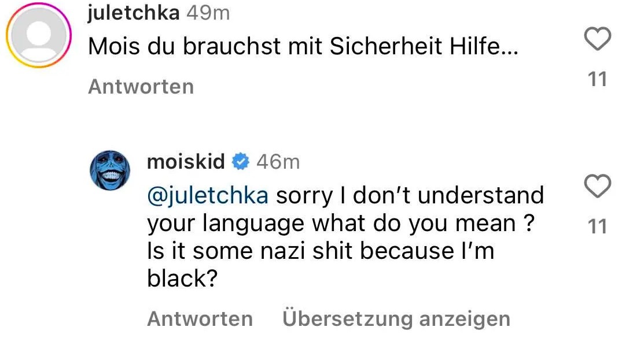
Task: Click the 'your language what do you mean ?' line
Action: [340, 224]
